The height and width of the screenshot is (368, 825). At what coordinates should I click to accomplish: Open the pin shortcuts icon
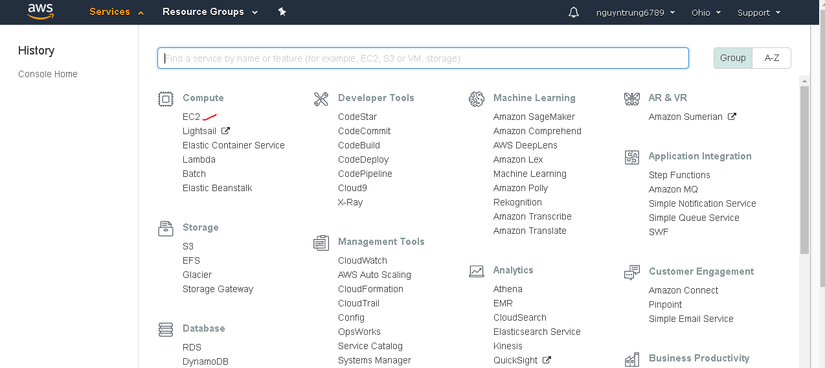coord(282,12)
